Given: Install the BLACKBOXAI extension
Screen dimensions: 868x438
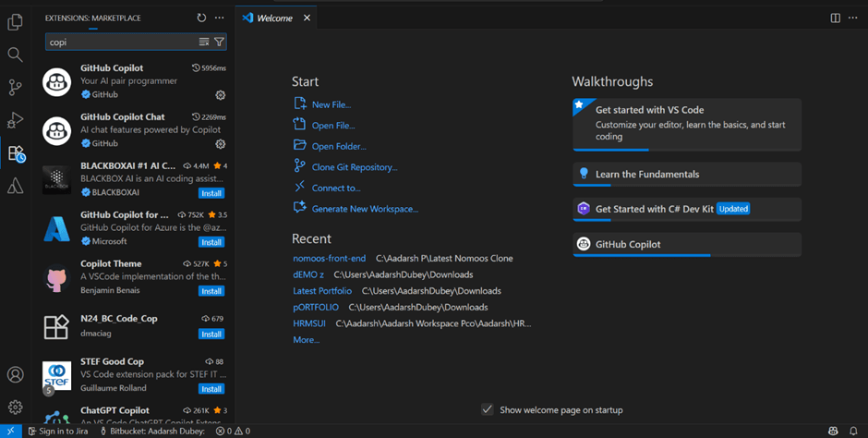Looking at the screenshot, I should [x=211, y=193].
